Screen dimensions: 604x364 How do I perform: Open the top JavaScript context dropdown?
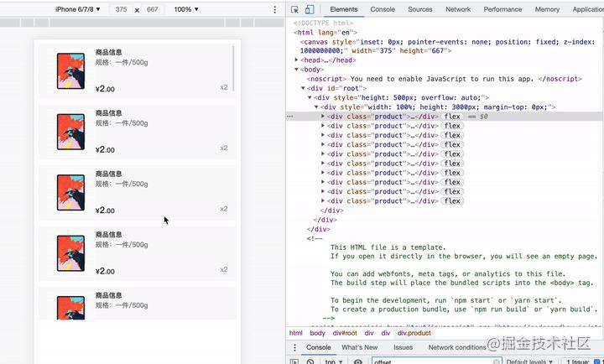click(x=334, y=361)
